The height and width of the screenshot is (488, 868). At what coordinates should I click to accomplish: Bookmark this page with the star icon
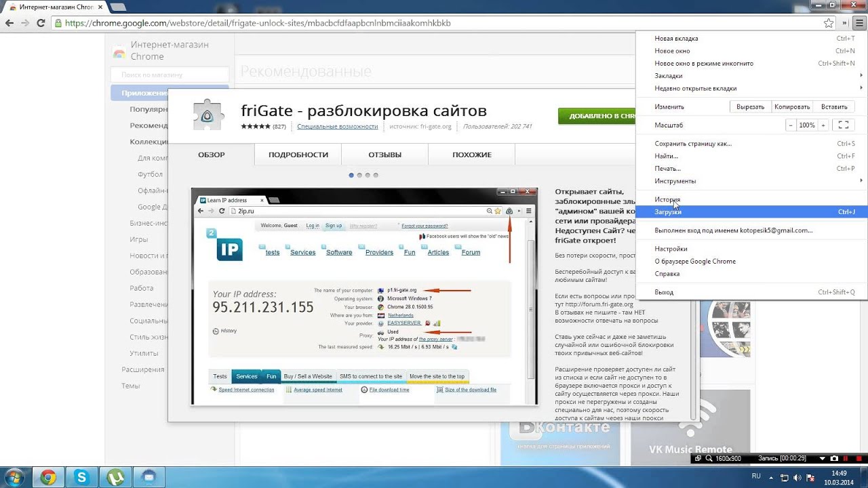(829, 23)
